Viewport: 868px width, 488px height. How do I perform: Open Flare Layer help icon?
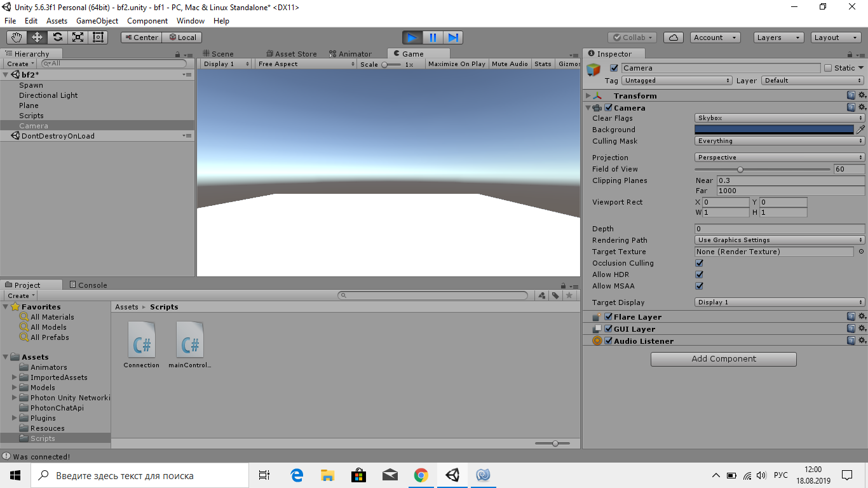[x=851, y=316]
